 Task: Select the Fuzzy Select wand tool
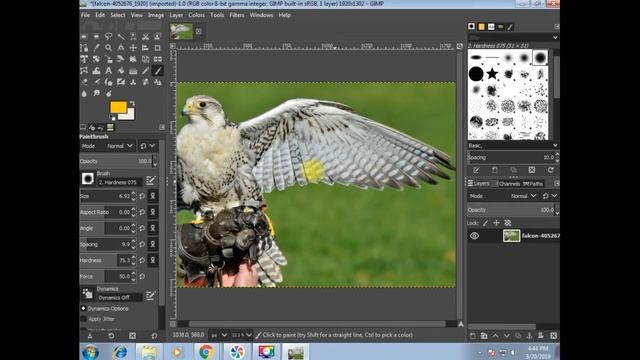pyautogui.click(x=121, y=36)
